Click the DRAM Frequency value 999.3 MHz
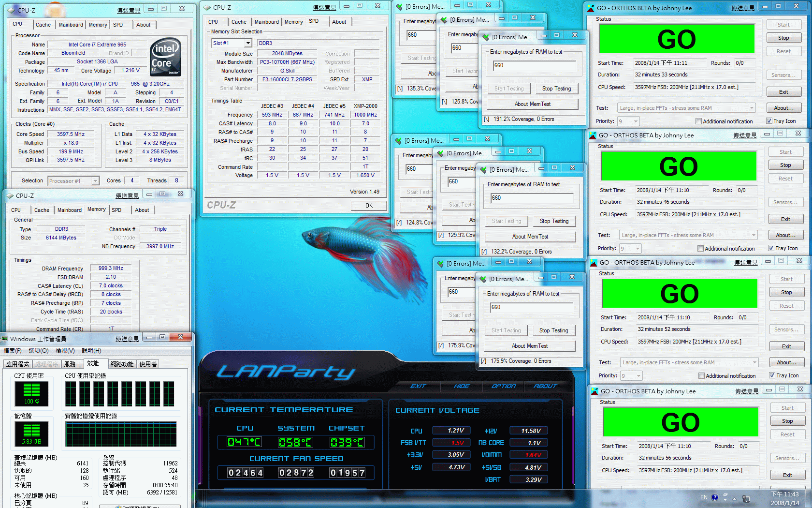 (x=111, y=268)
